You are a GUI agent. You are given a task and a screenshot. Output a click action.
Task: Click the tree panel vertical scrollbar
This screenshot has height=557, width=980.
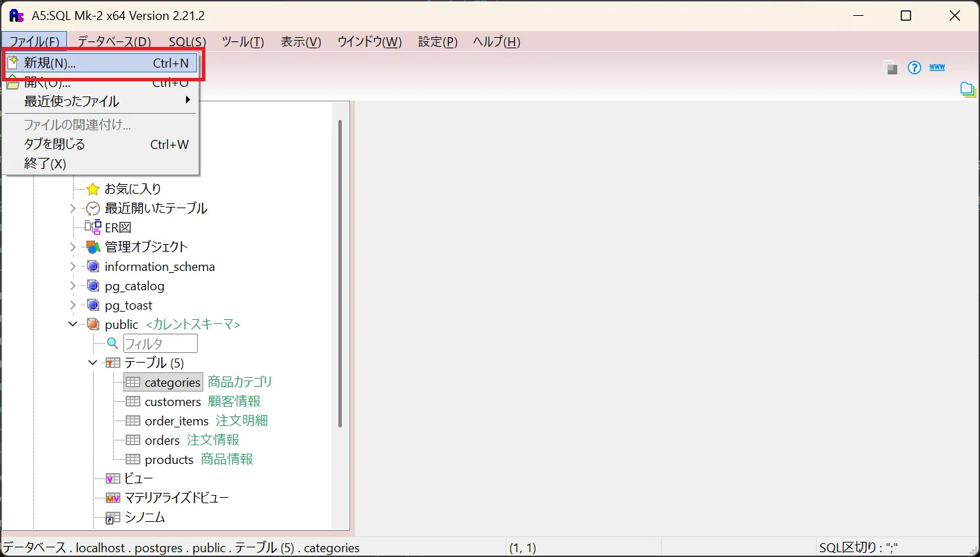click(340, 272)
